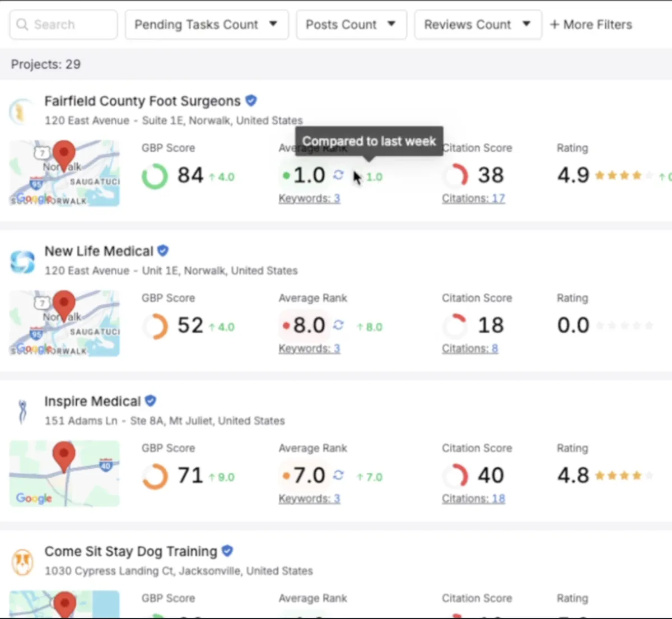Click the New Life Medical logo icon
The width and height of the screenshot is (672, 619).
22,261
